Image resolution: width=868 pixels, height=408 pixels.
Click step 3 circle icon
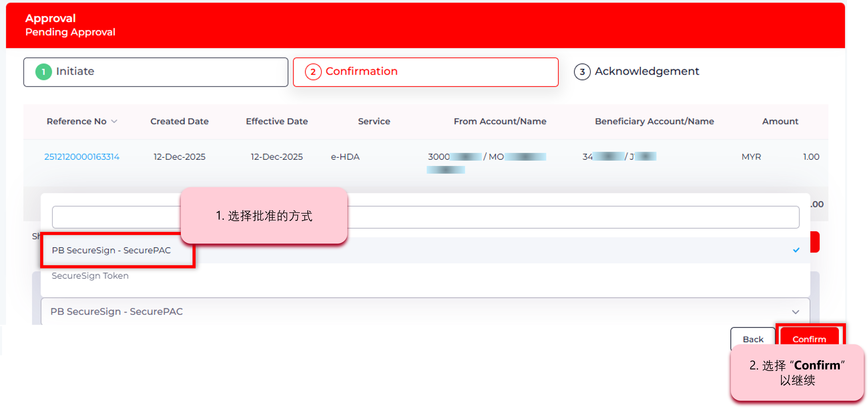[582, 72]
